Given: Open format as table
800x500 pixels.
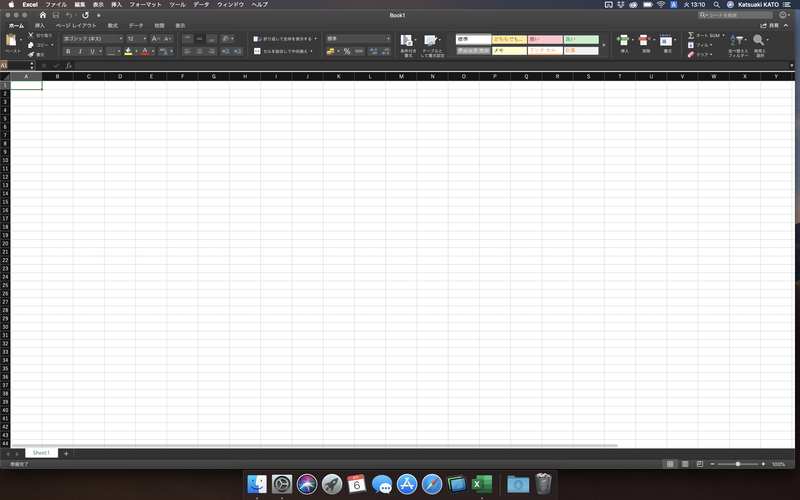Looking at the screenshot, I should pyautogui.click(x=432, y=45).
